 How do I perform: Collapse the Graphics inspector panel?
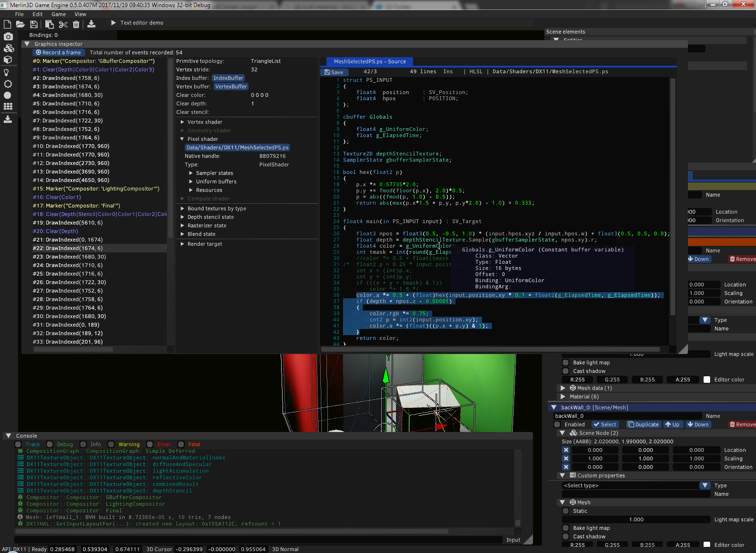coord(27,44)
